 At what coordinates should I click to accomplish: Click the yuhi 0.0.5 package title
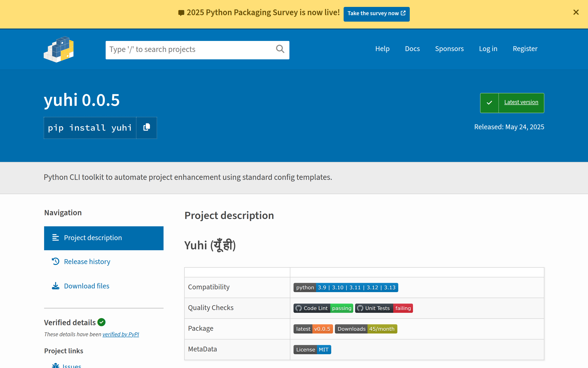[82, 100]
